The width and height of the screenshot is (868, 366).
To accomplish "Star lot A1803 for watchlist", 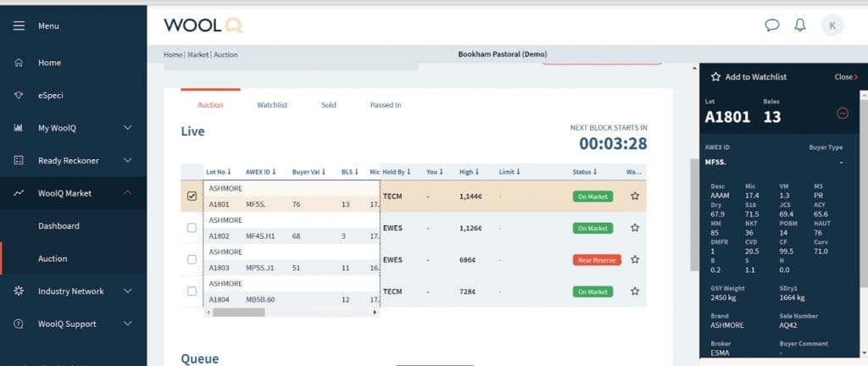I will (x=635, y=259).
